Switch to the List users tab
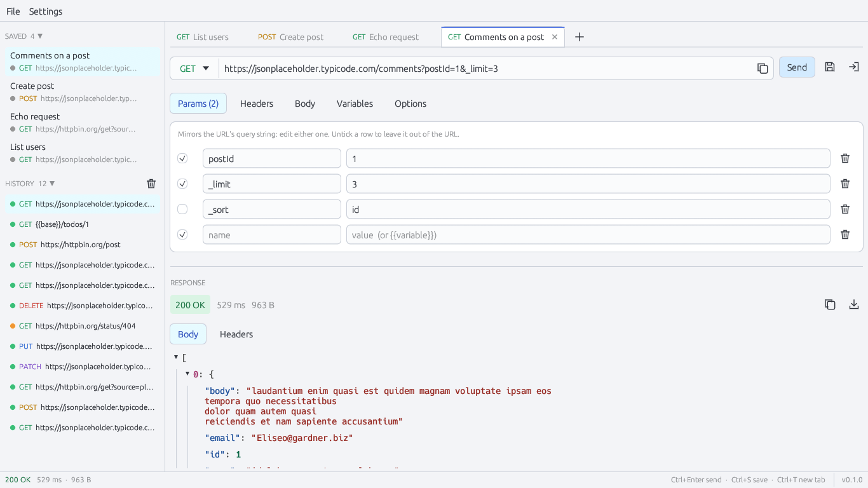Screen dimensions: 868x488 pyautogui.click(x=203, y=37)
